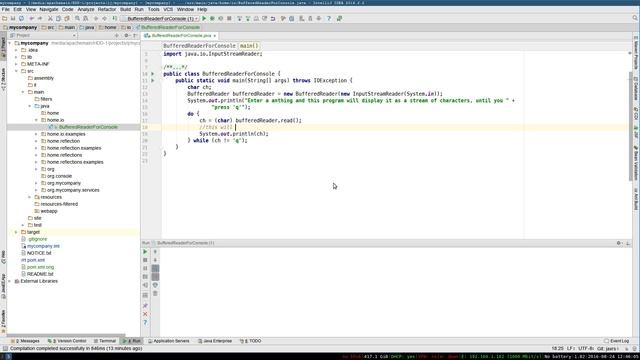Pause output in the Run panel
The height and width of the screenshot is (360, 640).
click(145, 268)
